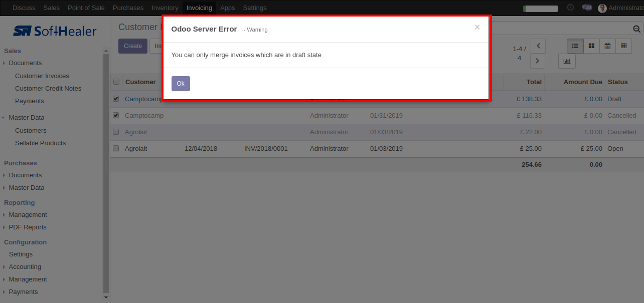Toggle the select-all checkbox in header
Viewport: 644px width, 303px height.
(x=116, y=82)
